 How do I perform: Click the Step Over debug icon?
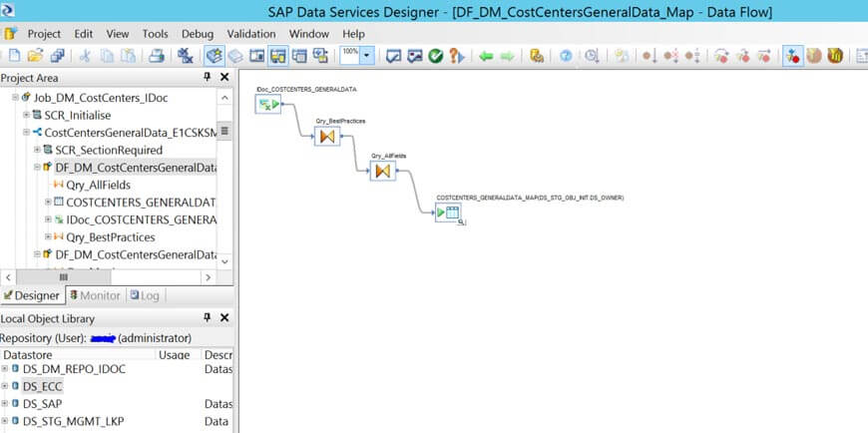point(721,56)
